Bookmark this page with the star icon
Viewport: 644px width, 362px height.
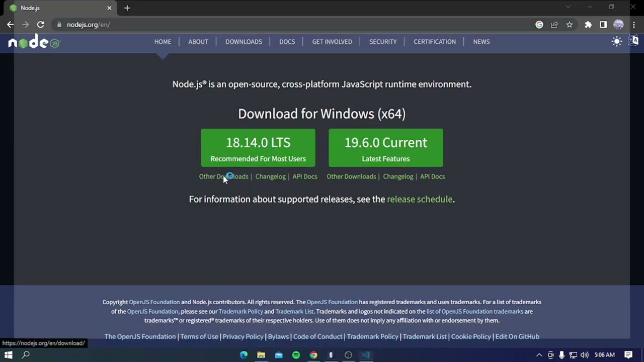click(570, 25)
